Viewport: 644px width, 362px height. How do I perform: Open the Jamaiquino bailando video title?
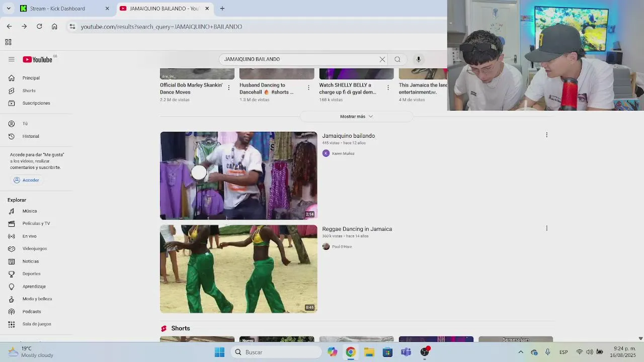pyautogui.click(x=348, y=136)
